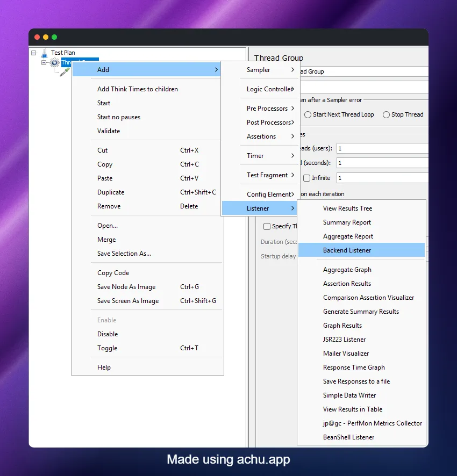
Task: Select Backend Listener
Action: pyautogui.click(x=362, y=250)
